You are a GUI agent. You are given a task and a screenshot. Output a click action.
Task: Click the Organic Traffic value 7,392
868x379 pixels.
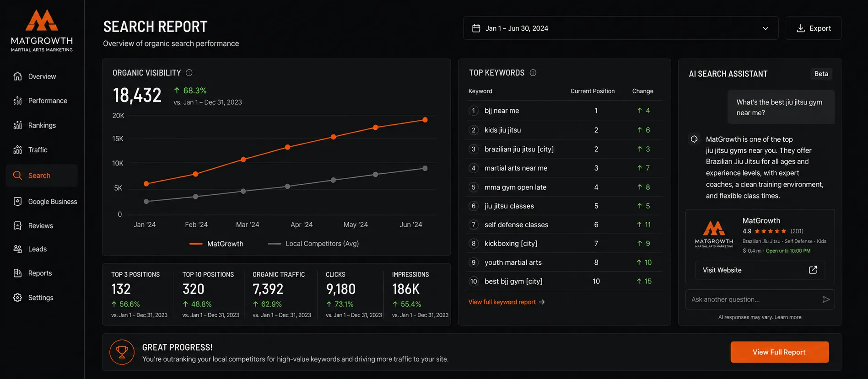point(268,289)
